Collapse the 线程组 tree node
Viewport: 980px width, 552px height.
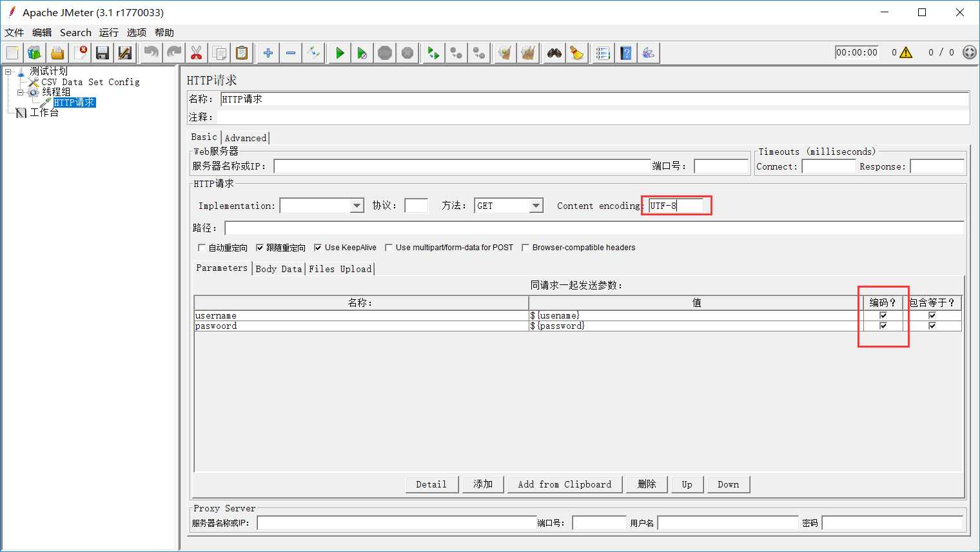(20, 92)
